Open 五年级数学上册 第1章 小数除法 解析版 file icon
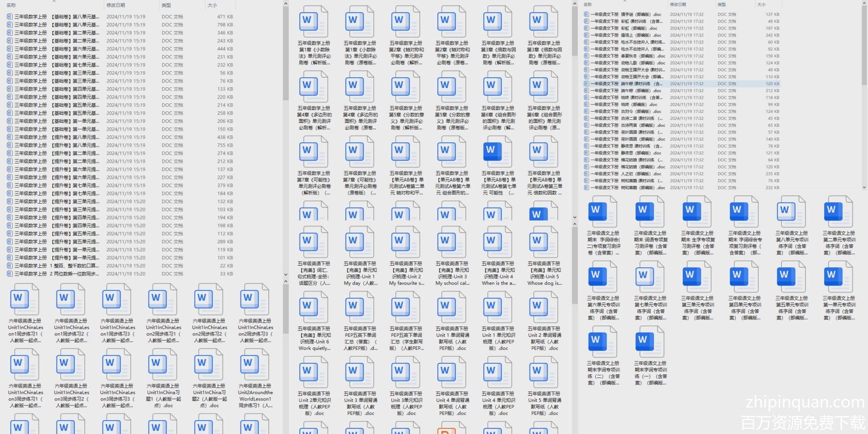The image size is (868, 434). pos(313,22)
